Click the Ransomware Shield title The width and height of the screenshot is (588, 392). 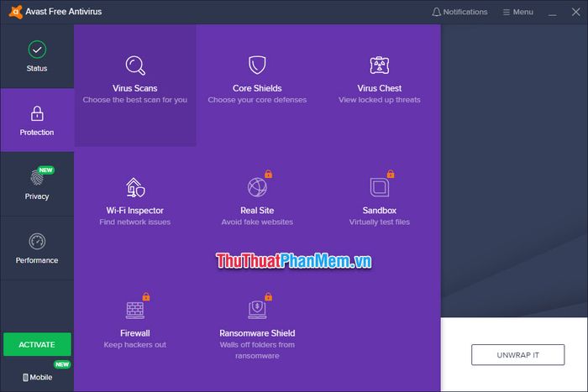tap(257, 333)
